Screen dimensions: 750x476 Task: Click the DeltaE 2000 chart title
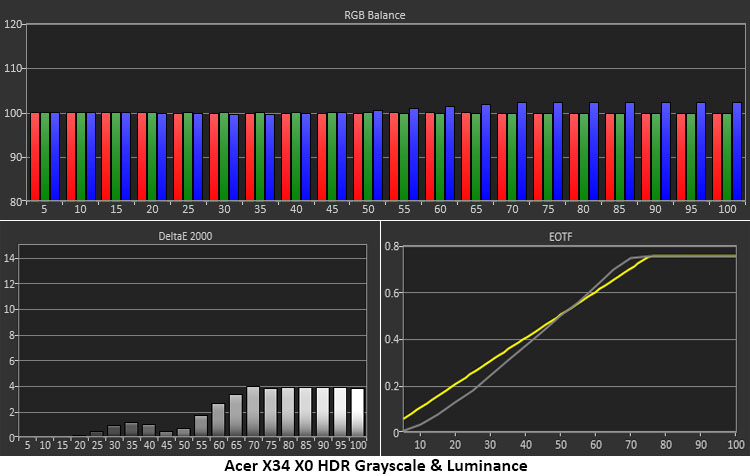[185, 236]
